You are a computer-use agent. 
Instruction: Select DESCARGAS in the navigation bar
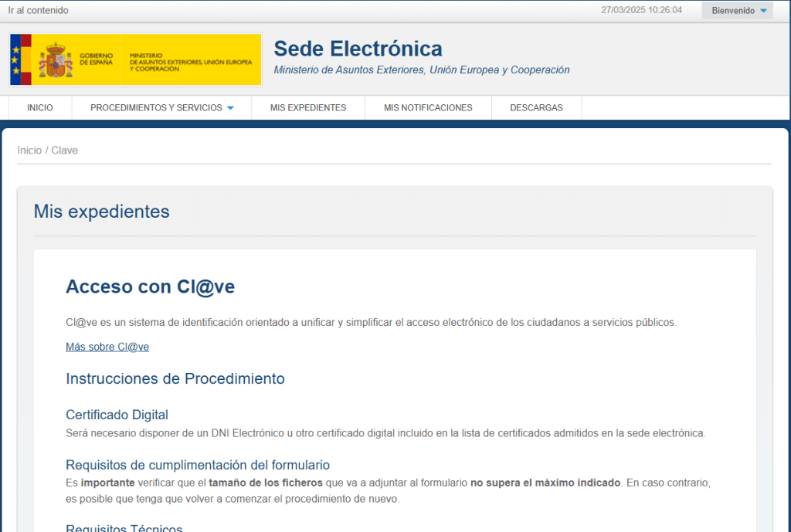point(536,108)
